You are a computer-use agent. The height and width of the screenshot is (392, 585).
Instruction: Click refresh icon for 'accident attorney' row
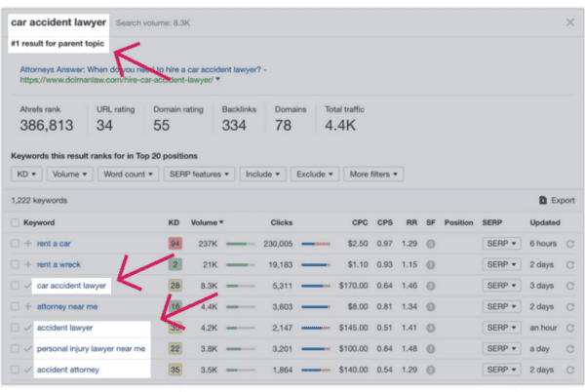pos(570,371)
